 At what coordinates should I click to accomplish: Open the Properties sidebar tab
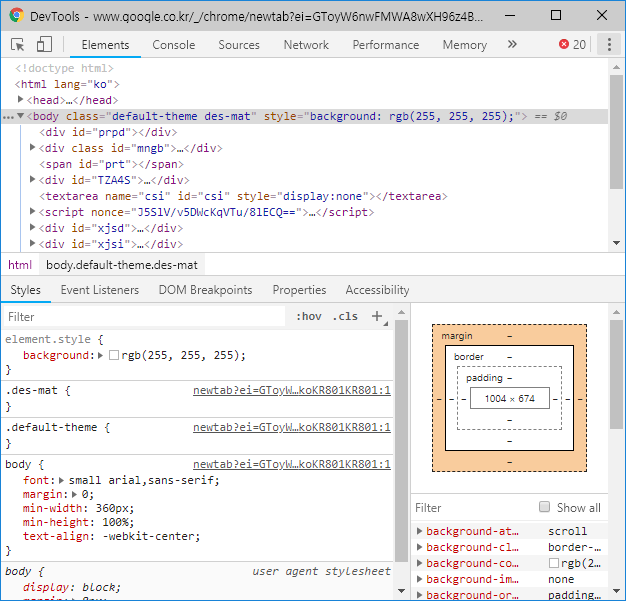coord(299,290)
